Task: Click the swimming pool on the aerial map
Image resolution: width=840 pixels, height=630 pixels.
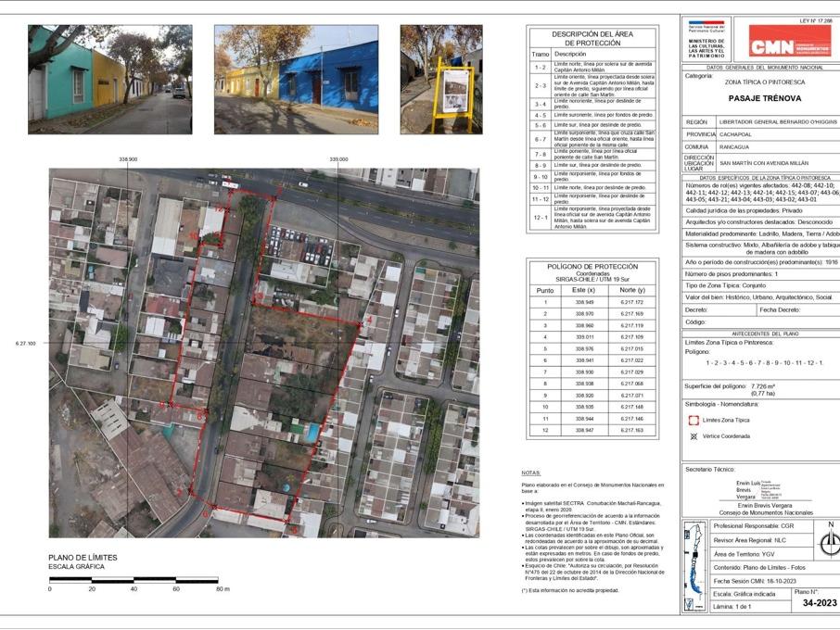Action: pos(312,432)
